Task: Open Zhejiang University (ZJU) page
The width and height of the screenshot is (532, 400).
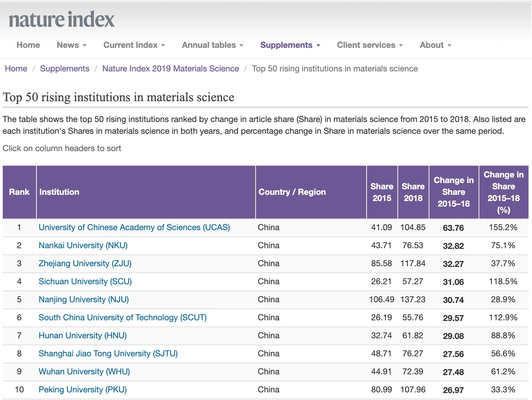Action: coord(85,263)
